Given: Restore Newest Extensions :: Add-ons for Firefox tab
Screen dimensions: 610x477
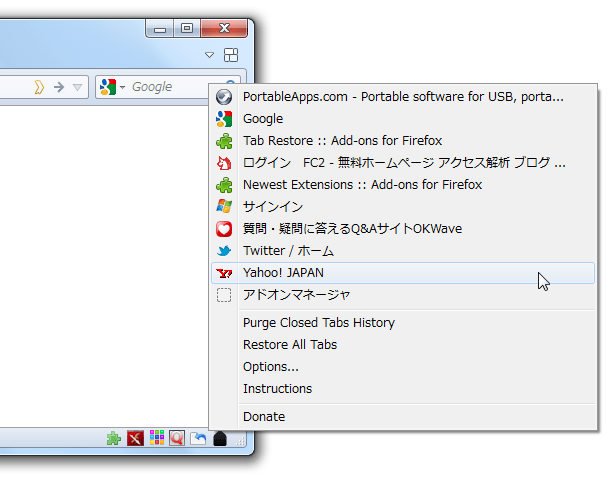Looking at the screenshot, I should [x=403, y=185].
